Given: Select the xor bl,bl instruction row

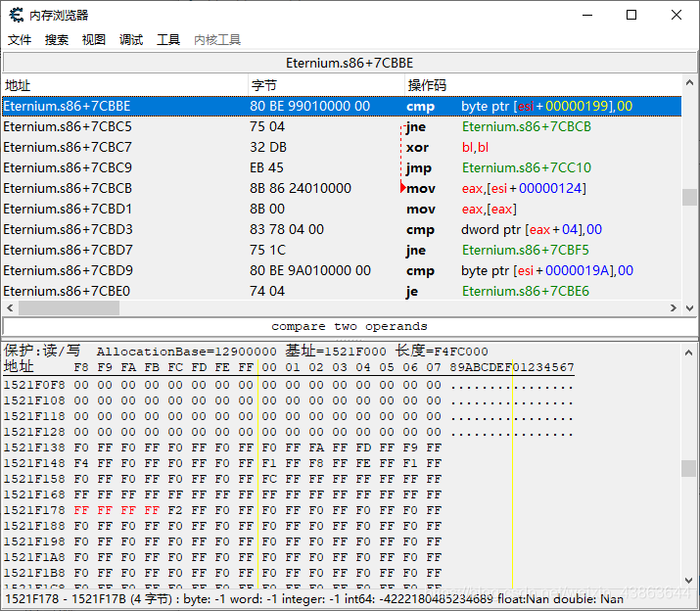Looking at the screenshot, I should (x=342, y=148).
